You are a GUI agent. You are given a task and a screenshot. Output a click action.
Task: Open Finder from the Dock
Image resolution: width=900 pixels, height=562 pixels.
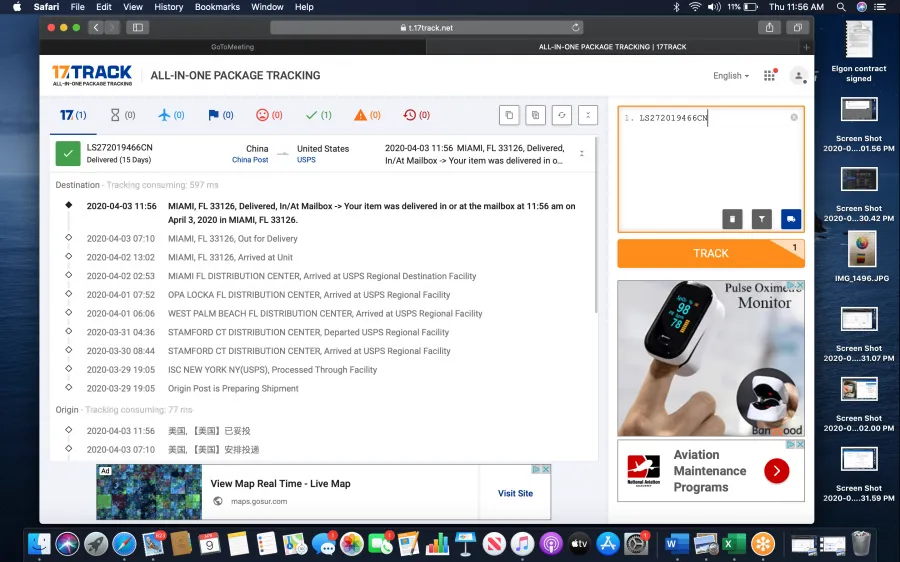tap(40, 544)
